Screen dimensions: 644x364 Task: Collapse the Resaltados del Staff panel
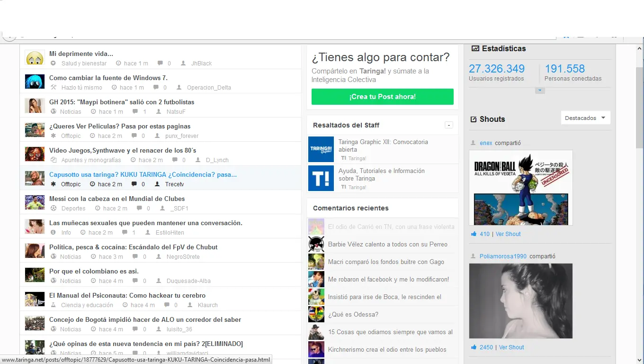coord(449,125)
